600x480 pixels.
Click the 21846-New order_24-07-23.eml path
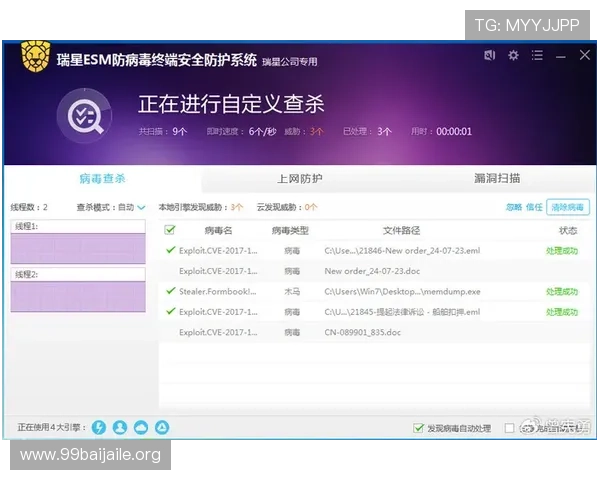point(402,251)
